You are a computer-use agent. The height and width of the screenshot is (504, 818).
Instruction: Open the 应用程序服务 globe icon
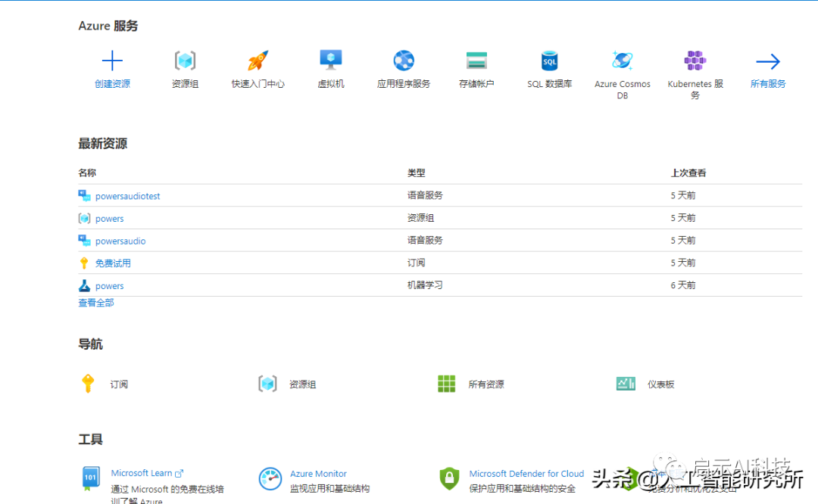(x=404, y=61)
